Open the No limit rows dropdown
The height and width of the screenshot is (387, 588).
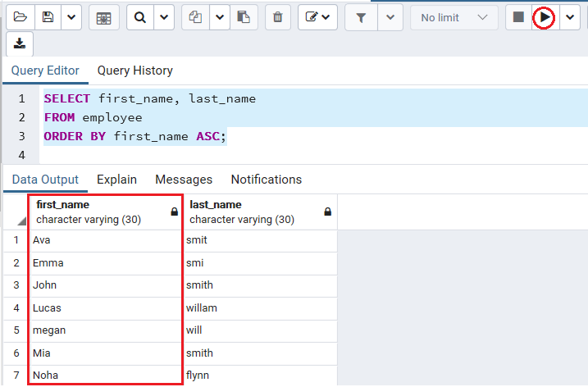[x=454, y=17]
